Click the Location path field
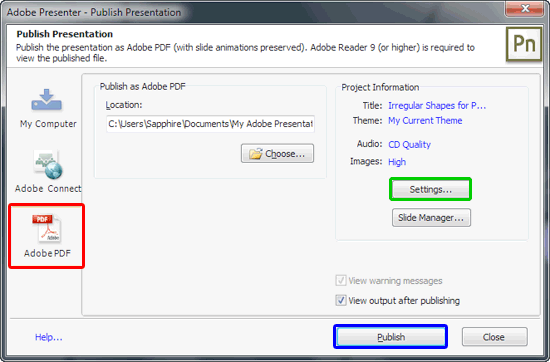550x362 pixels. [x=210, y=124]
